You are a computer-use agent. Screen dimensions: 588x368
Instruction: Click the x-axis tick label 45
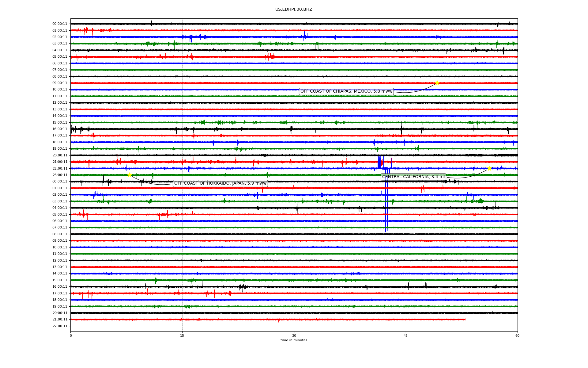pos(406,335)
